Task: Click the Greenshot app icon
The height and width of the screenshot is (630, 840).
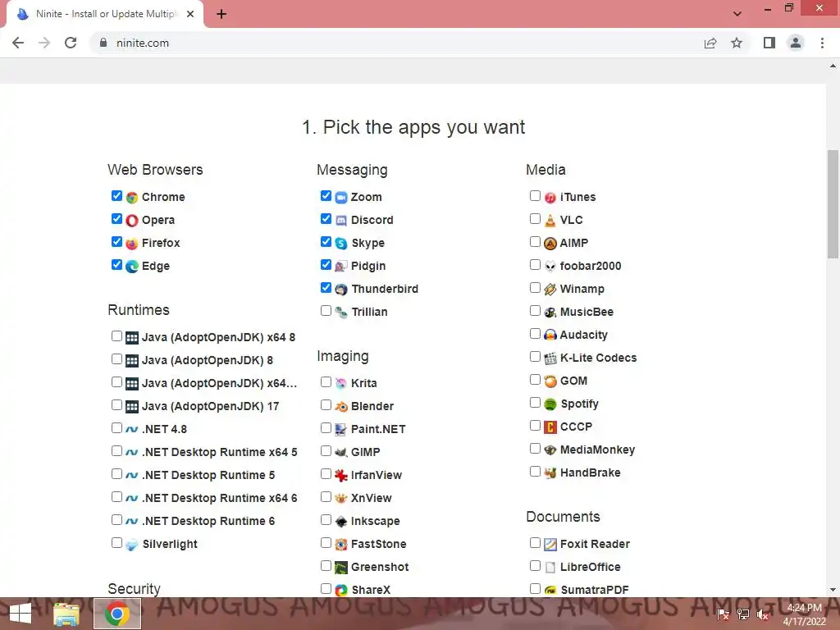Action: [x=341, y=568]
